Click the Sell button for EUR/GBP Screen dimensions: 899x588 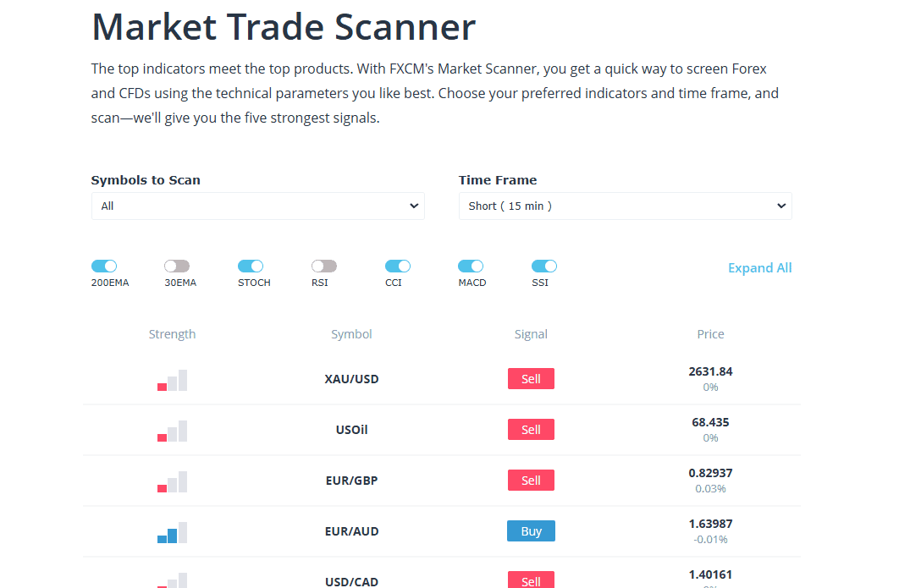[x=531, y=480]
